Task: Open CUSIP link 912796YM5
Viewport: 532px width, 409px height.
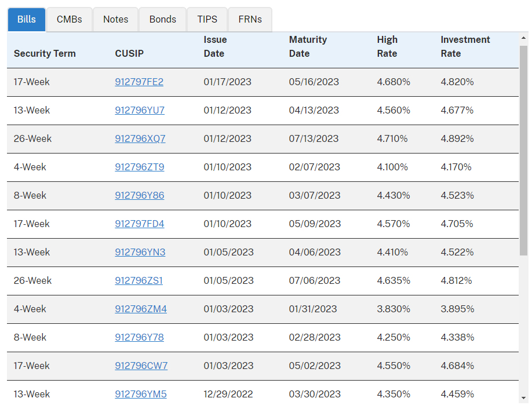Action: pyautogui.click(x=141, y=395)
